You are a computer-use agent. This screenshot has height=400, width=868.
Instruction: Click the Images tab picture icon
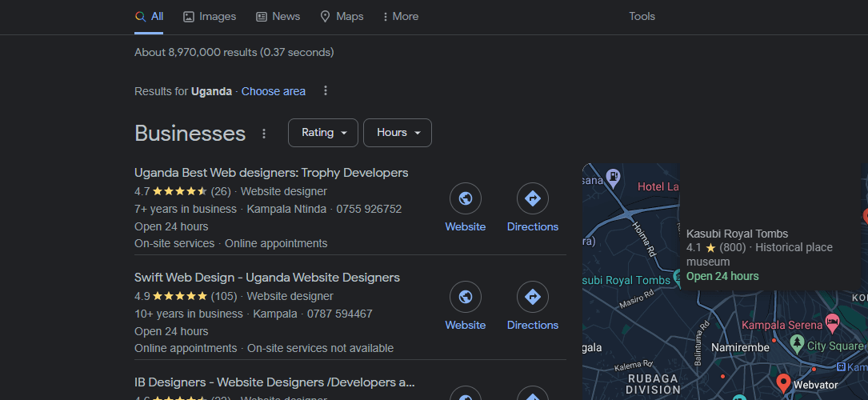[x=189, y=17]
